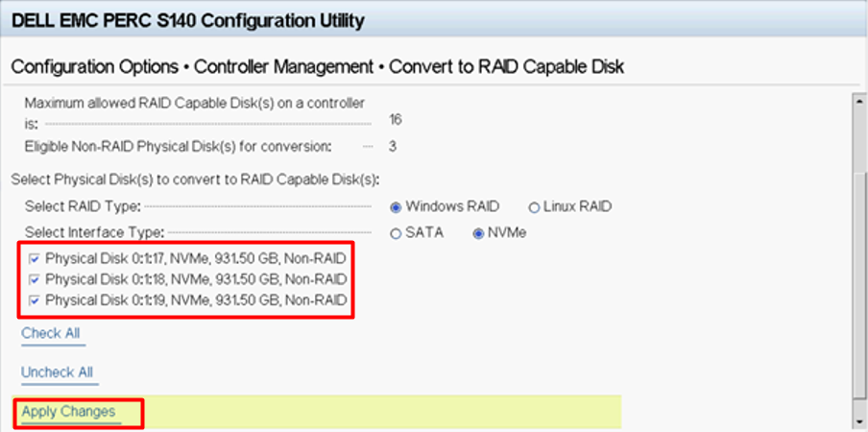
Task: Click the scrollbar down arrow
Action: point(858,420)
